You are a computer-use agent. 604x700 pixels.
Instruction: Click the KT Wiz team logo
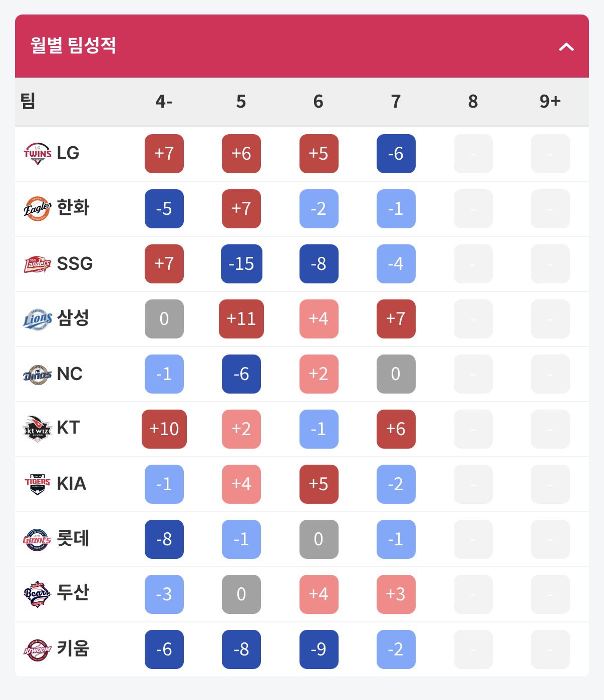click(x=38, y=429)
